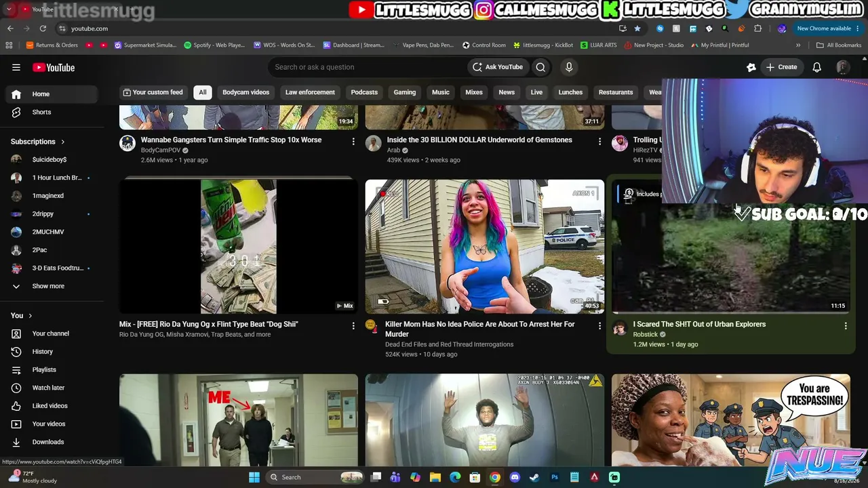
Task: Open the Windows Start menu
Action: click(x=254, y=477)
